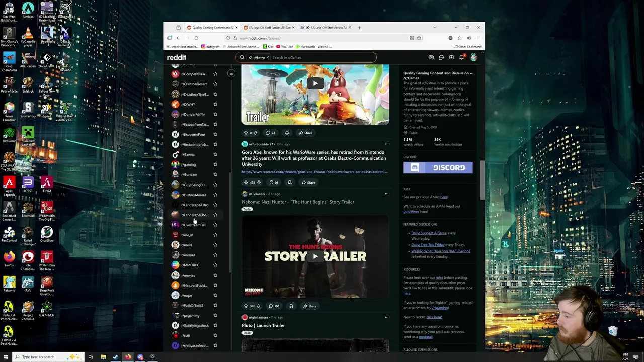Share the Goro Abe post
The image size is (644, 362).
(x=308, y=183)
